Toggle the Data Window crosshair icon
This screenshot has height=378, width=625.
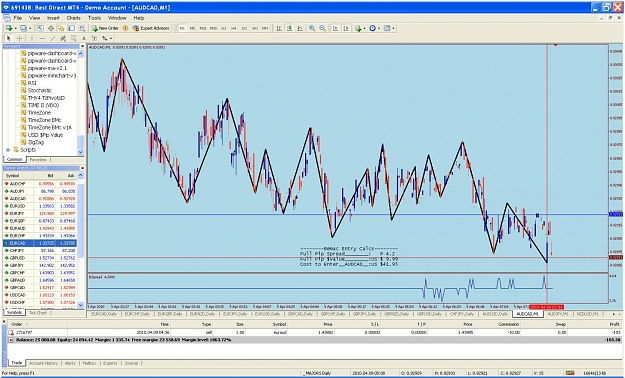(51, 28)
